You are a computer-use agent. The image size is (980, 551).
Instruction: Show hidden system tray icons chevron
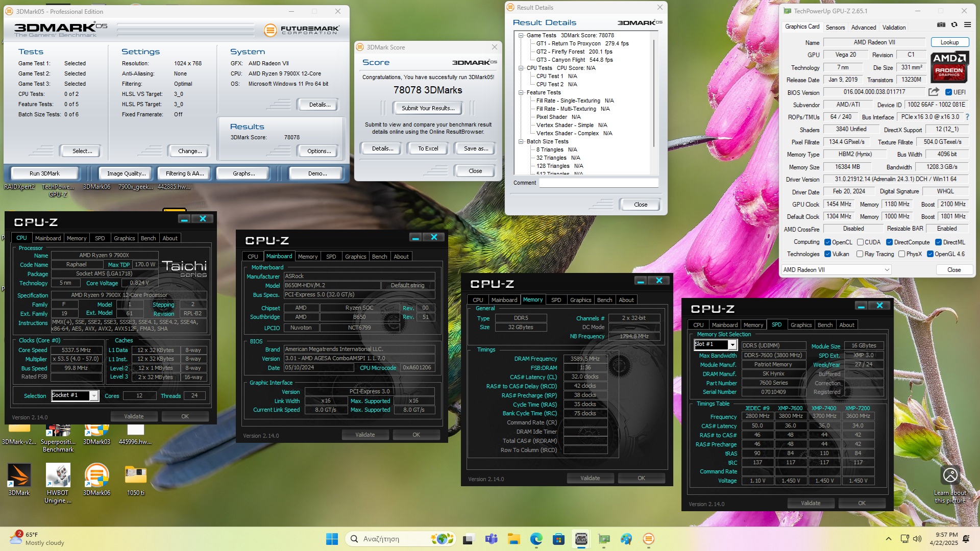click(x=889, y=539)
